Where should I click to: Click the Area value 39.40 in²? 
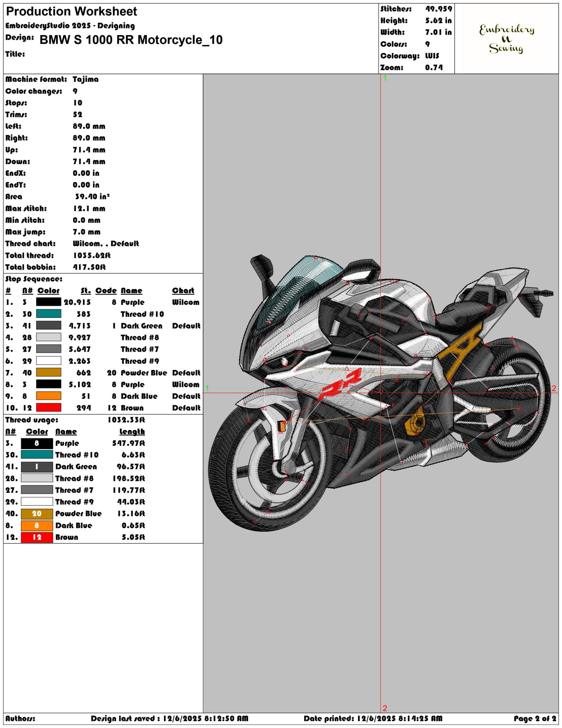point(92,197)
